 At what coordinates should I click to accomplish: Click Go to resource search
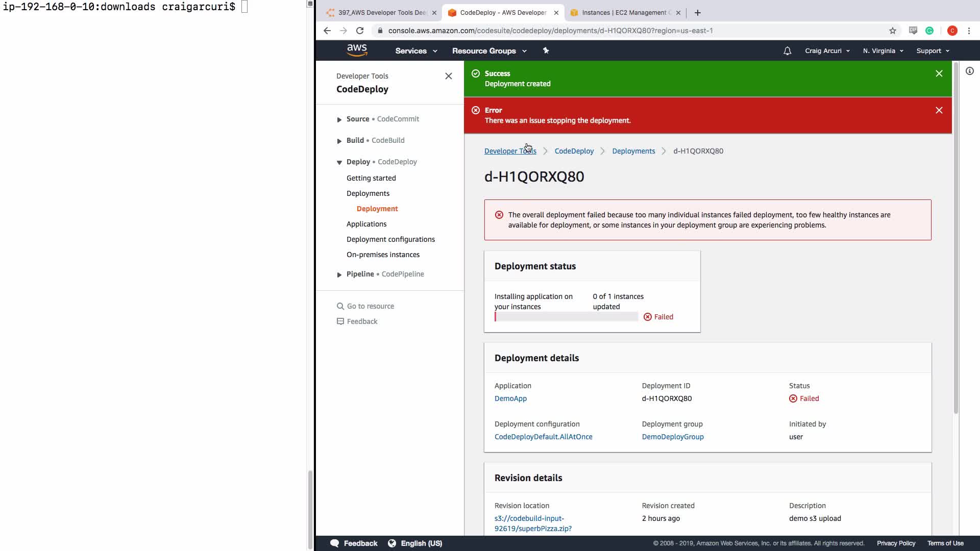coord(370,306)
